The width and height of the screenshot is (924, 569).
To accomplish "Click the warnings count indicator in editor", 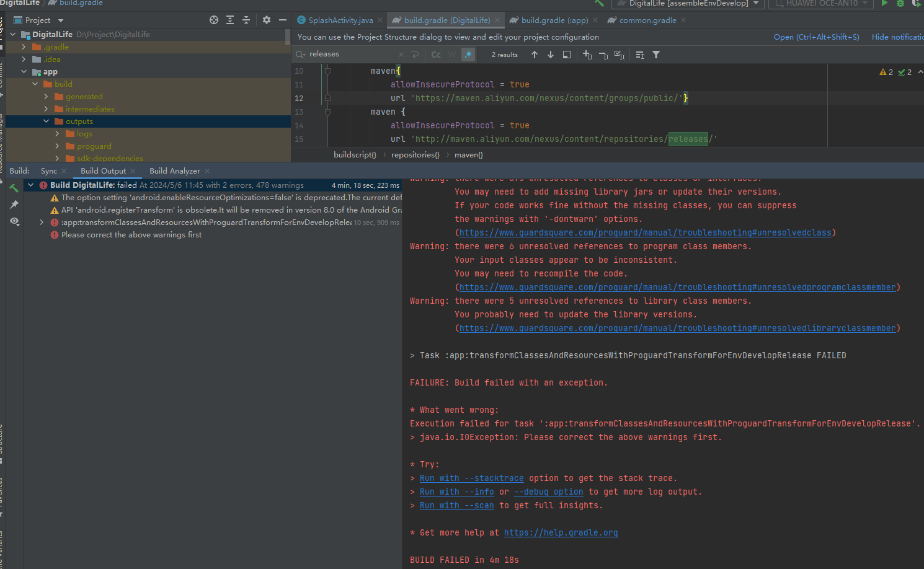I will click(886, 72).
